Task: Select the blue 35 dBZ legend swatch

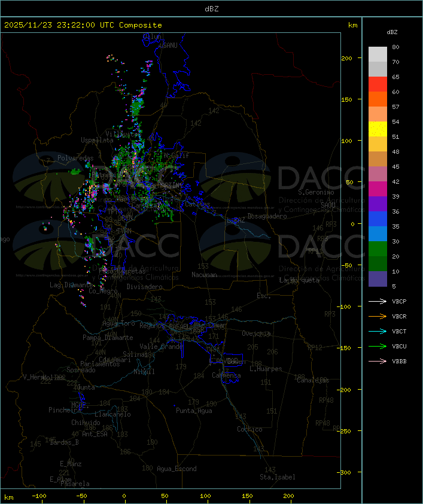Action: pyautogui.click(x=378, y=219)
